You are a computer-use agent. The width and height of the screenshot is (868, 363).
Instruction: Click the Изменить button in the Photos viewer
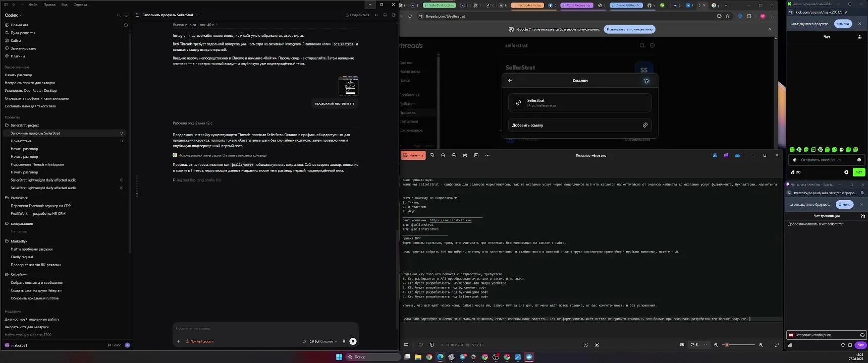click(413, 155)
